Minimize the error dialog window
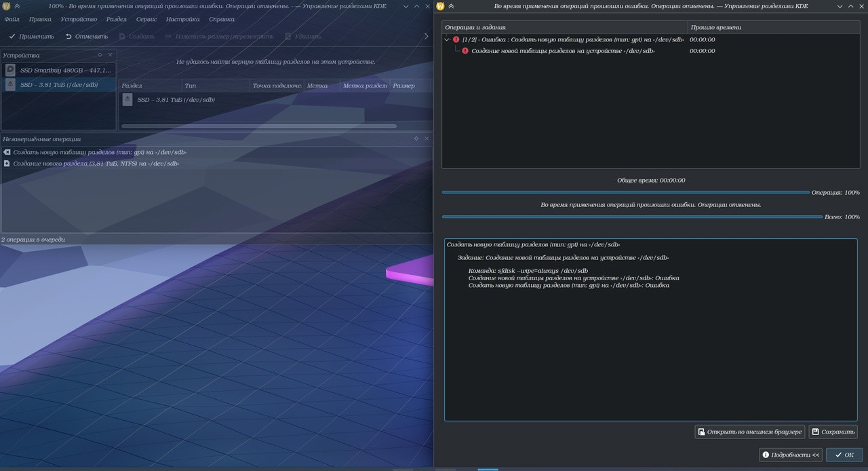The width and height of the screenshot is (868, 471). pos(840,6)
